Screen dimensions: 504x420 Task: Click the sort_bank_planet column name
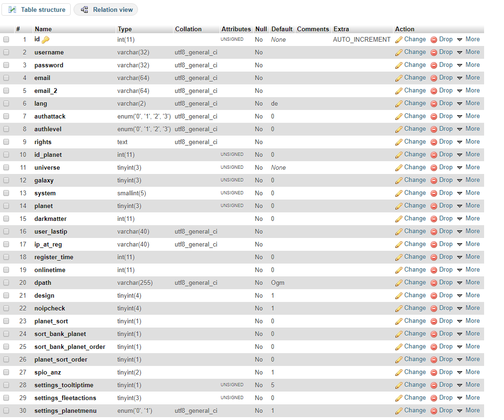coord(60,334)
